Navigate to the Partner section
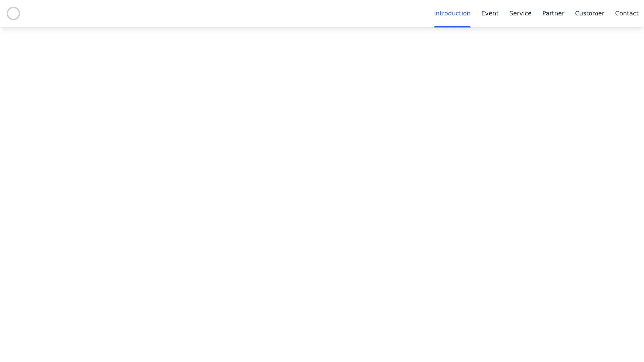This screenshot has height=362, width=644. coord(553,13)
